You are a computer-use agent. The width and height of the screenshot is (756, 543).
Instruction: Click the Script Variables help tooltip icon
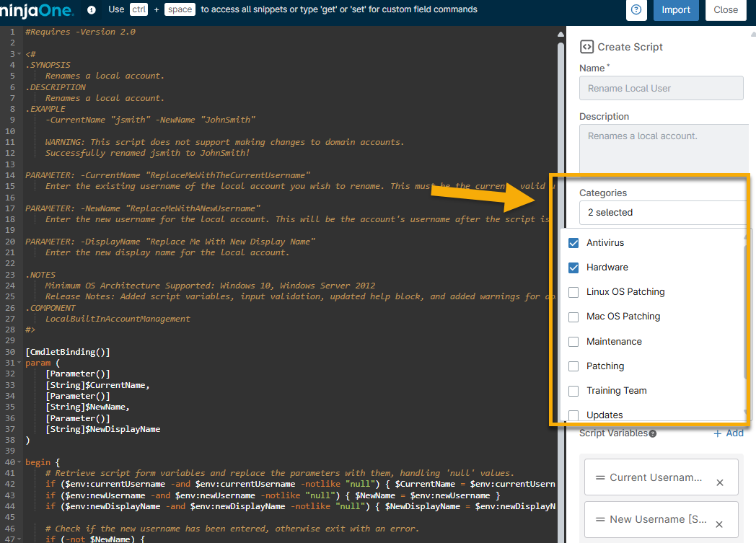[x=653, y=434]
